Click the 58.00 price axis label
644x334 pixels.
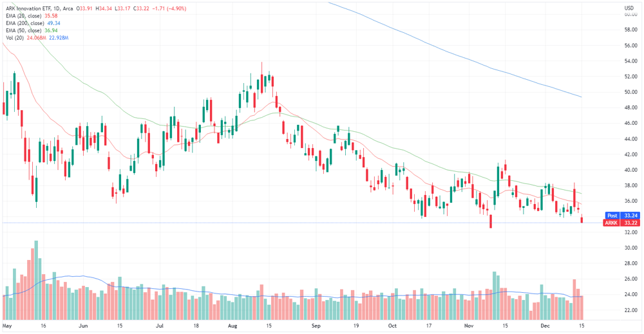tap(630, 30)
